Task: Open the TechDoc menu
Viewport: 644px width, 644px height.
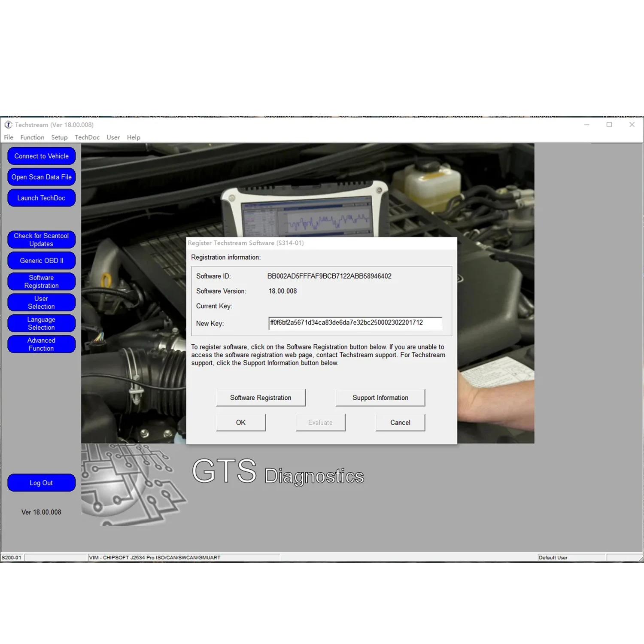Action: [x=87, y=137]
